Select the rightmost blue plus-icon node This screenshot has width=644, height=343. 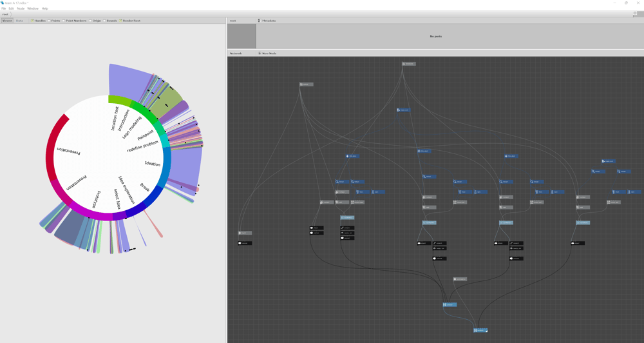pos(511,156)
